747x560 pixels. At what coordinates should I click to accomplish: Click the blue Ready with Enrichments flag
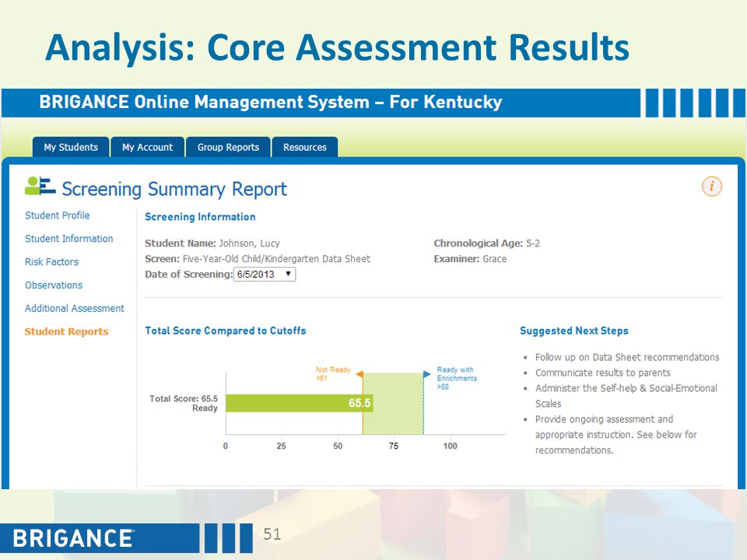(x=427, y=374)
